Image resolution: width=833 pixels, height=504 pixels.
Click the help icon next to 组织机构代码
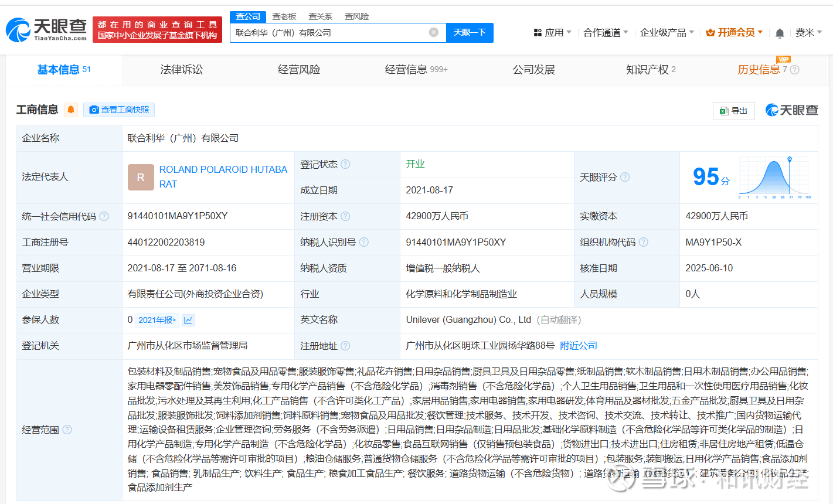[643, 242]
